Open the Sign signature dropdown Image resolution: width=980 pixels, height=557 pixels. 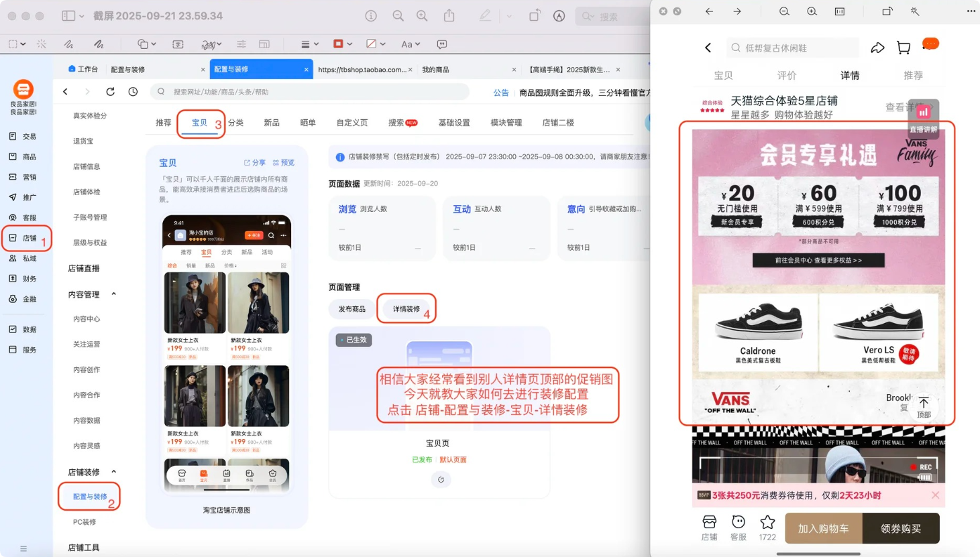(211, 44)
